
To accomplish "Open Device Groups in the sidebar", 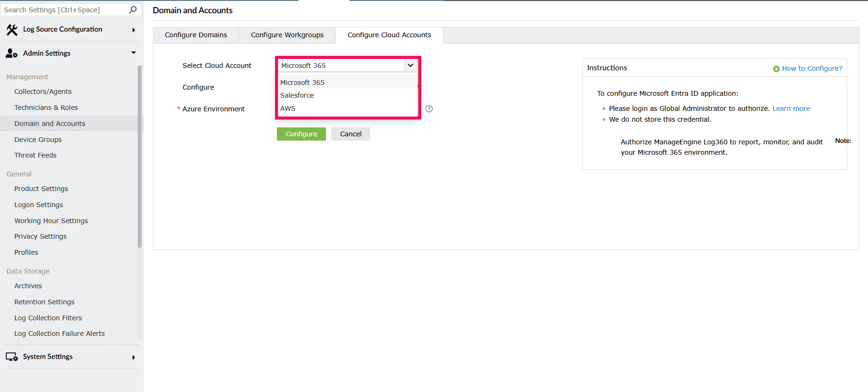I will coord(38,140).
